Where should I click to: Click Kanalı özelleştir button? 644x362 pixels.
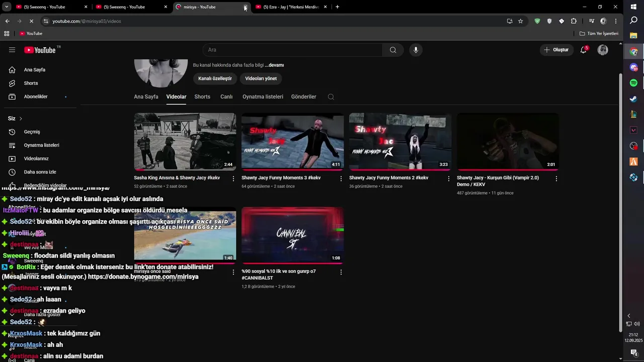pos(215,78)
